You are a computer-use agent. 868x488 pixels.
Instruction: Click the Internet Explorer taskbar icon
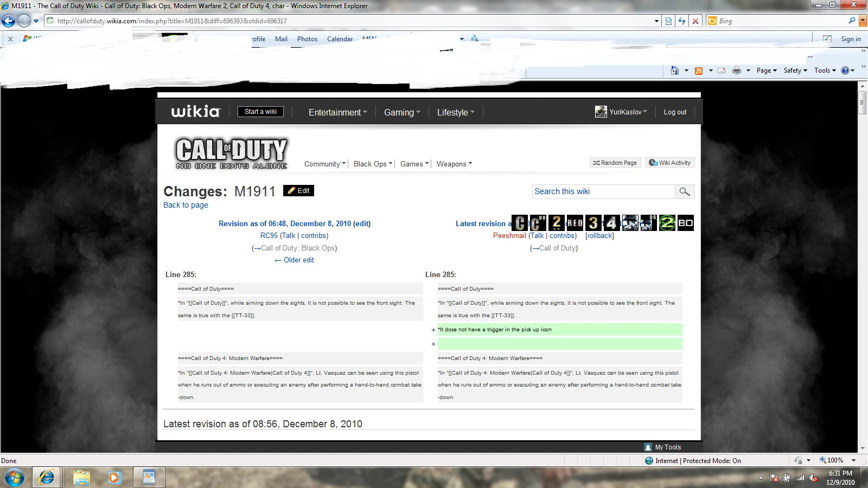click(47, 478)
